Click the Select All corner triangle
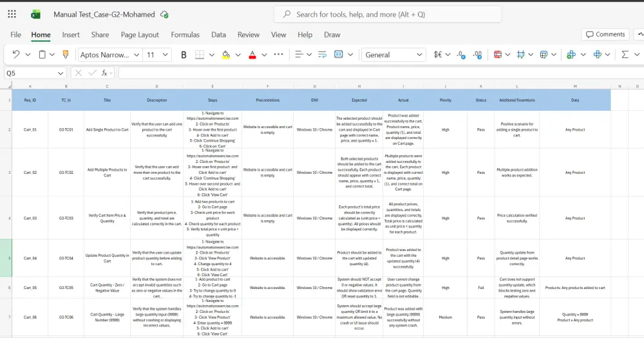Viewport: 644px width, 338px height. [x=9, y=86]
